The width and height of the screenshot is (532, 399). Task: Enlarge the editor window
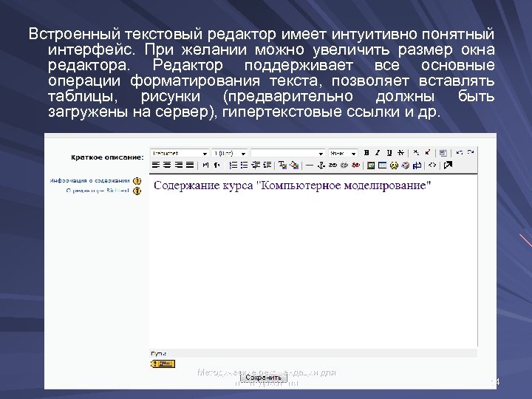coord(448,166)
